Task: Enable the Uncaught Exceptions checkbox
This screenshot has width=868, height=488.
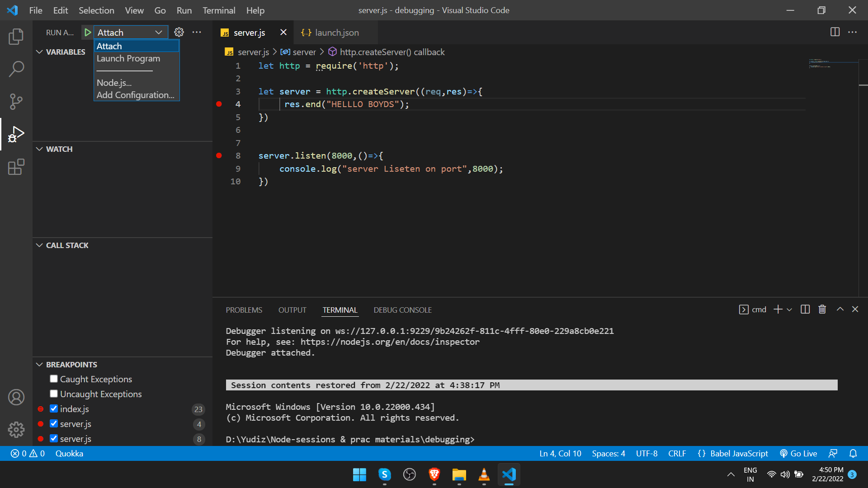Action: 54,394
